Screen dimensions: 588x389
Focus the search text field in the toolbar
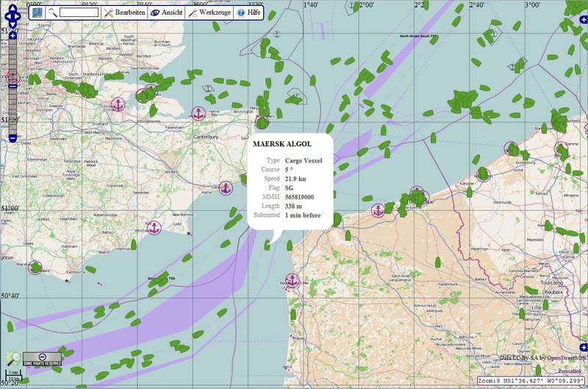pos(79,13)
